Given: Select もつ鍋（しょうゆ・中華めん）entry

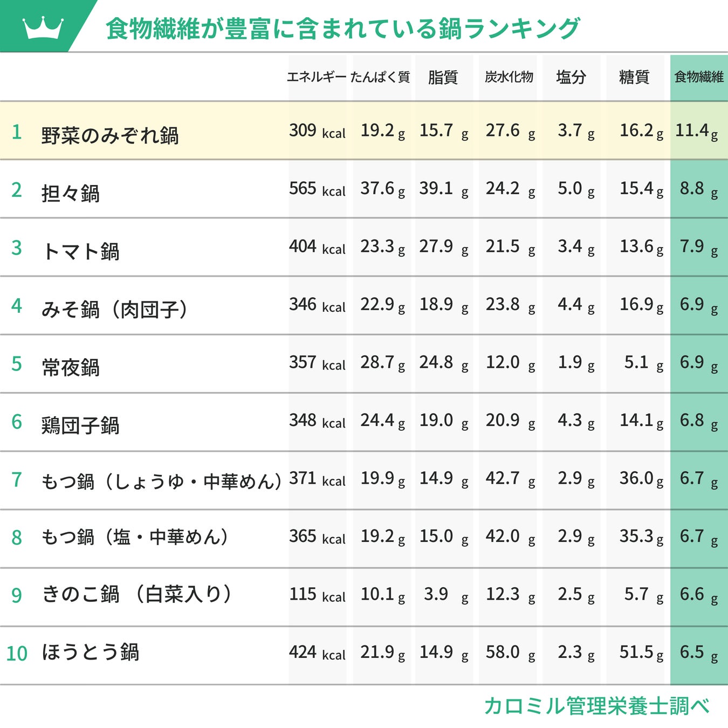Looking at the screenshot, I should [161, 481].
